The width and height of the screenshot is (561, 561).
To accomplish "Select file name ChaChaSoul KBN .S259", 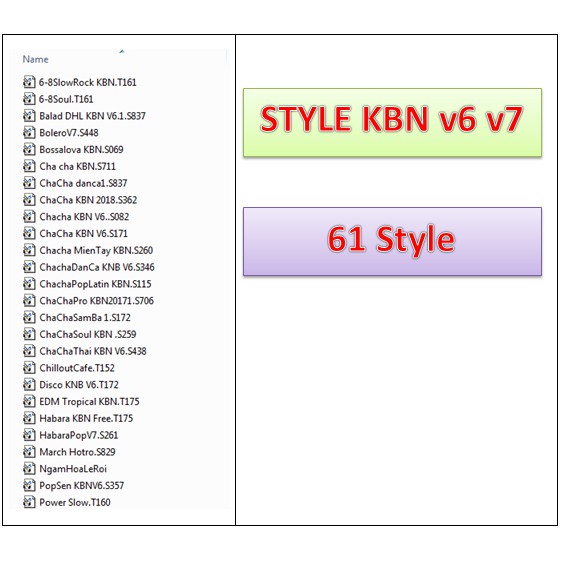I will click(88, 335).
